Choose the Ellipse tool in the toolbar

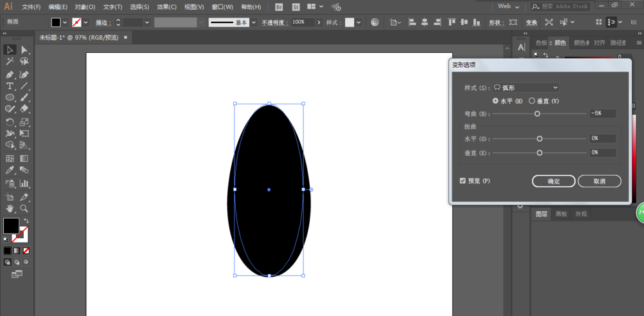pos(10,98)
